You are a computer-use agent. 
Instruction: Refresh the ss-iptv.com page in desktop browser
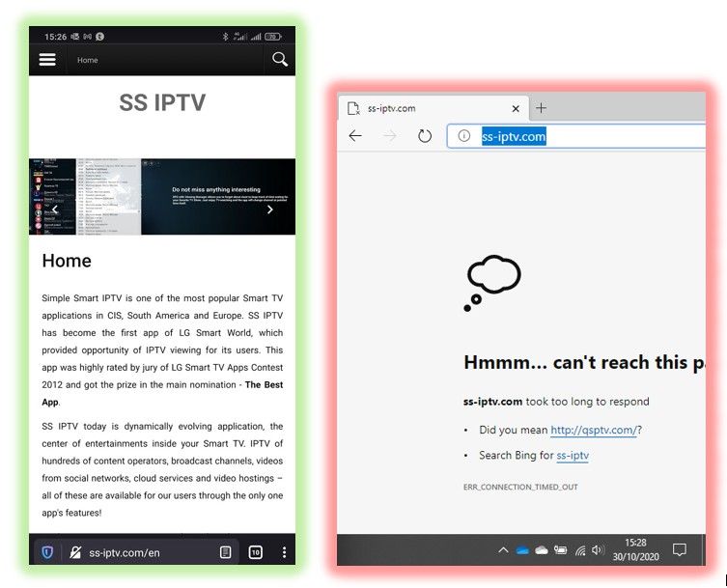tap(425, 136)
